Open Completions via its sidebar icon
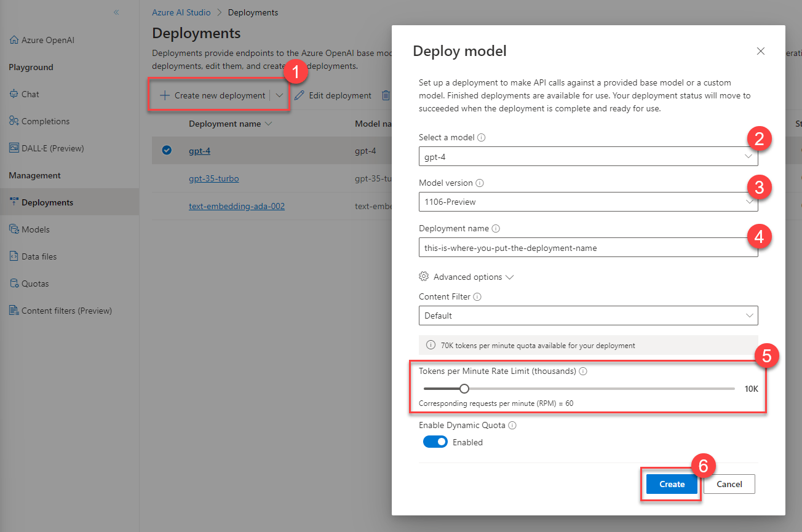This screenshot has height=532, width=802. point(12,121)
